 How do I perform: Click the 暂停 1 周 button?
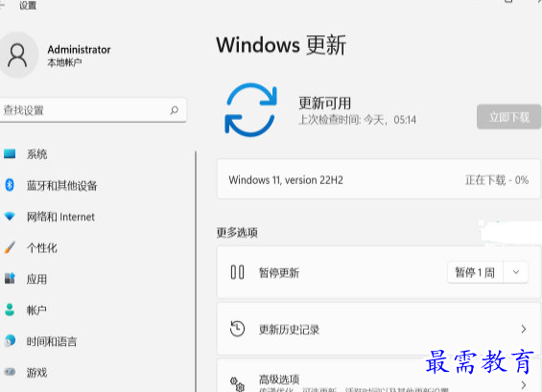[x=475, y=272]
